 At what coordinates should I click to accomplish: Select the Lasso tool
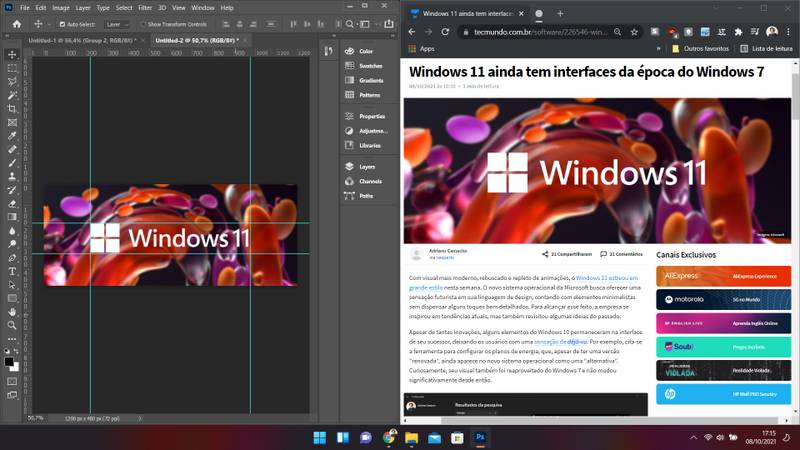12,82
